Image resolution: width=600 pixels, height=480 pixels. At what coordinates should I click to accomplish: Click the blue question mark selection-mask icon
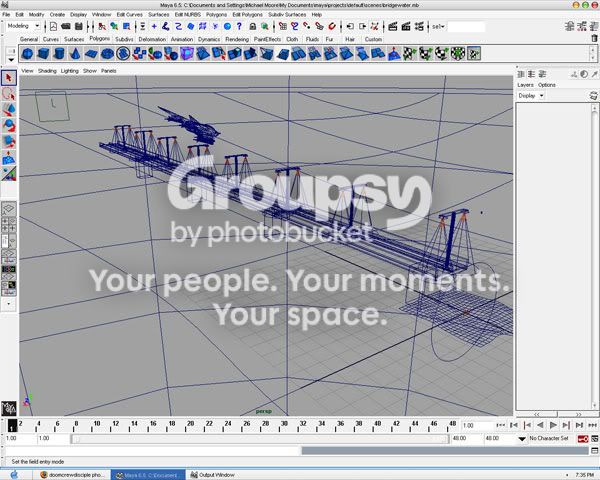[x=240, y=26]
